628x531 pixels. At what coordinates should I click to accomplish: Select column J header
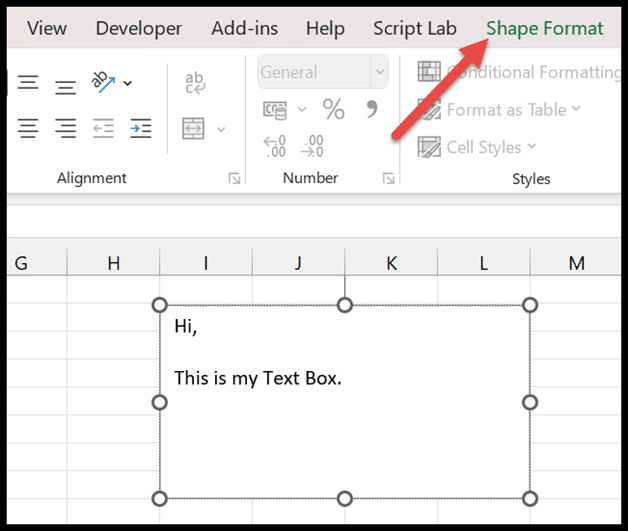coord(298,263)
